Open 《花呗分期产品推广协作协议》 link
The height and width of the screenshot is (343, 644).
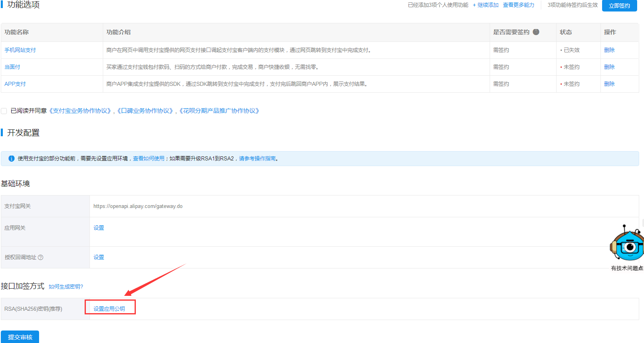click(220, 110)
